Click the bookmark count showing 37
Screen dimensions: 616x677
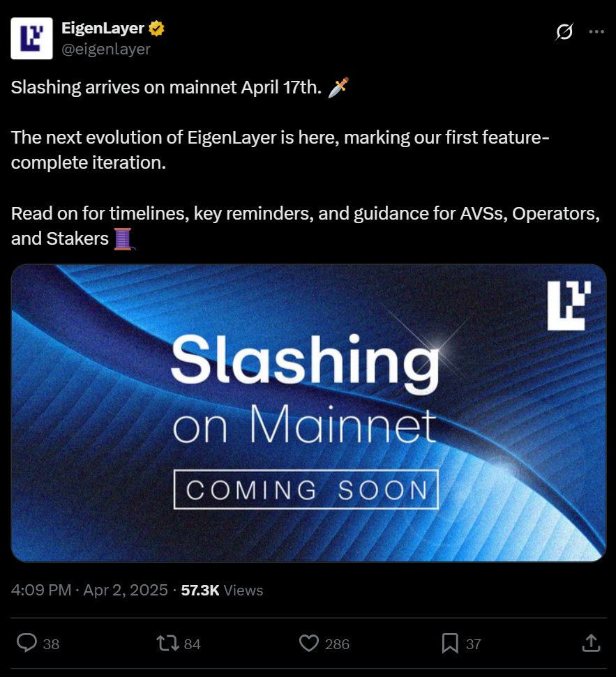click(x=474, y=645)
